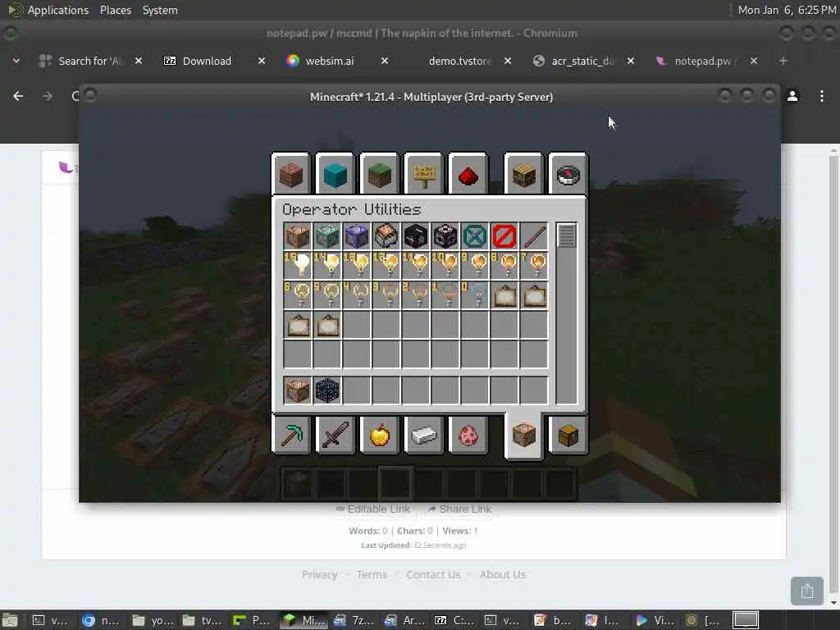
Task: Pick the red Barrier item
Action: [x=504, y=236]
